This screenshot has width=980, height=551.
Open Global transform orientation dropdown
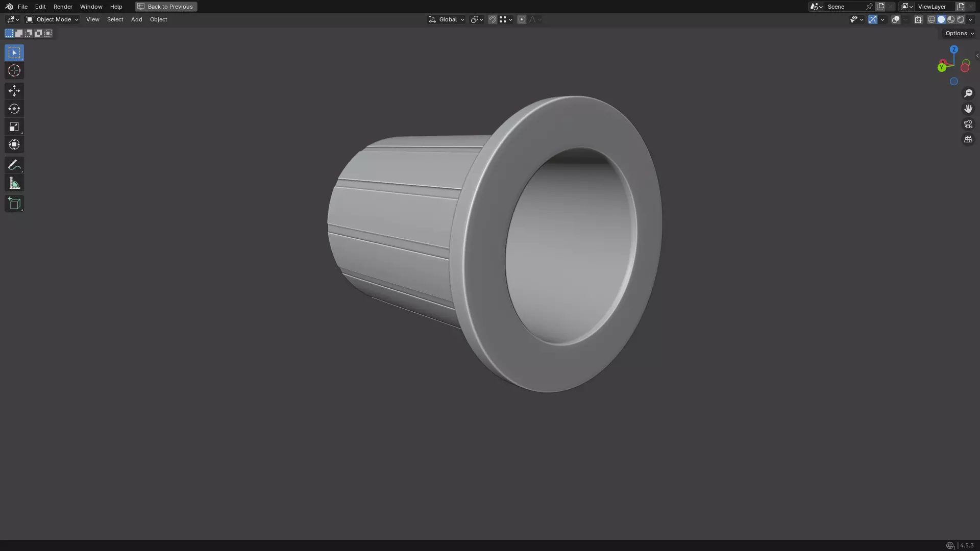447,19
